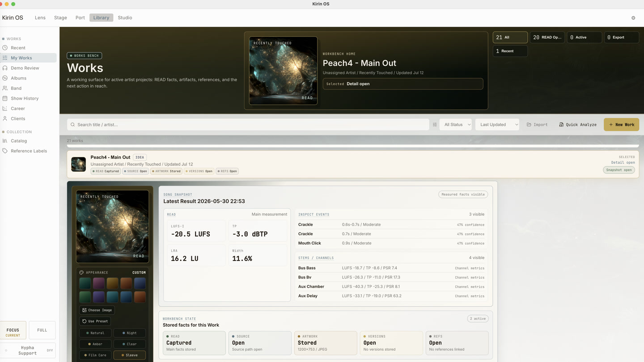Click the Demo Review headphones icon
This screenshot has width=644, height=362.
tap(5, 68)
